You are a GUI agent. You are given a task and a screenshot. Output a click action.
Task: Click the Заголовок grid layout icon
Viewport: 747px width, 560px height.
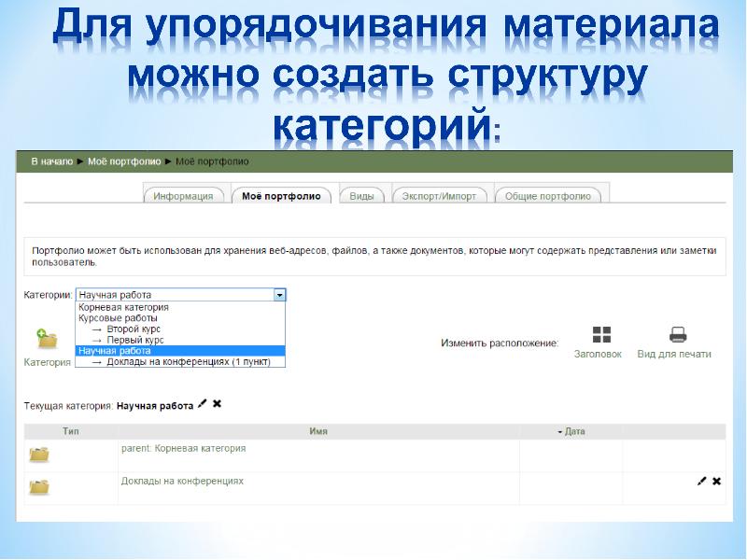[x=602, y=336]
